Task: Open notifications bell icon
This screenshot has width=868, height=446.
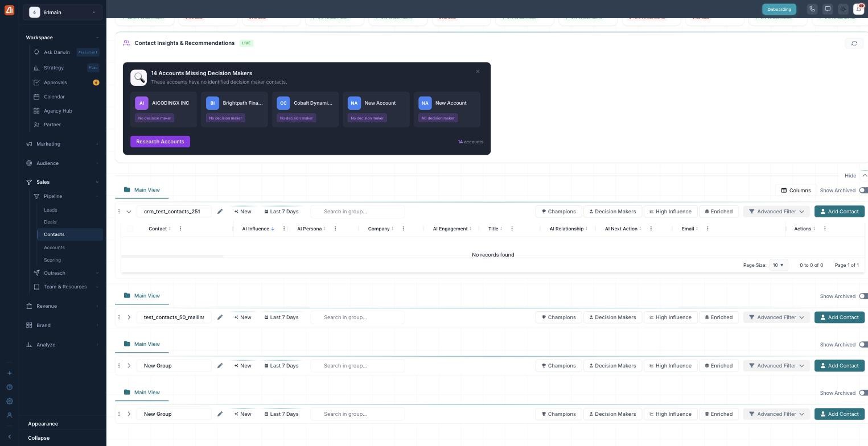Action: click(x=859, y=9)
